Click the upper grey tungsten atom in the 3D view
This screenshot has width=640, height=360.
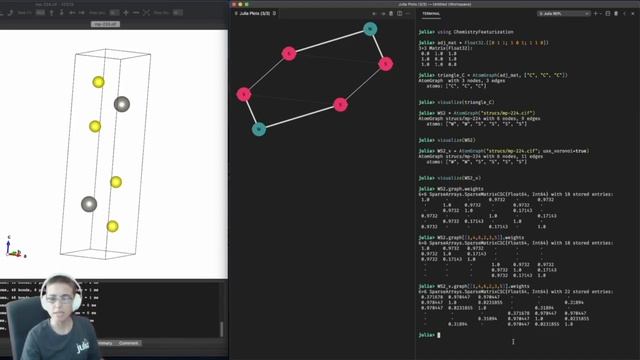pyautogui.click(x=122, y=104)
